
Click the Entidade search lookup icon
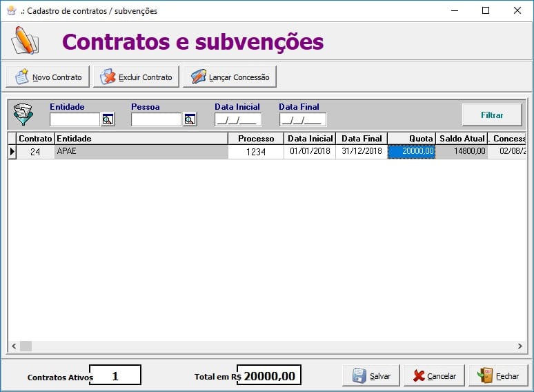[x=108, y=119]
